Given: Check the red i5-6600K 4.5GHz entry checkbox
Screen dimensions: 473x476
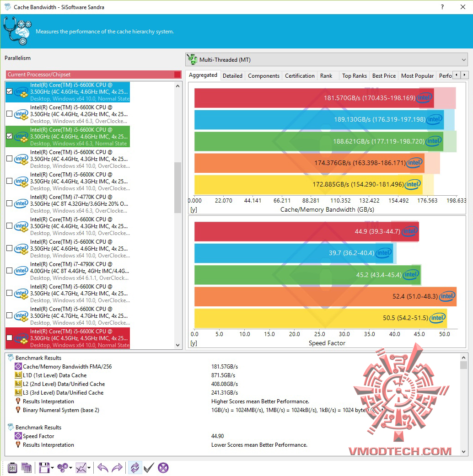Looking at the screenshot, I should coord(10,338).
